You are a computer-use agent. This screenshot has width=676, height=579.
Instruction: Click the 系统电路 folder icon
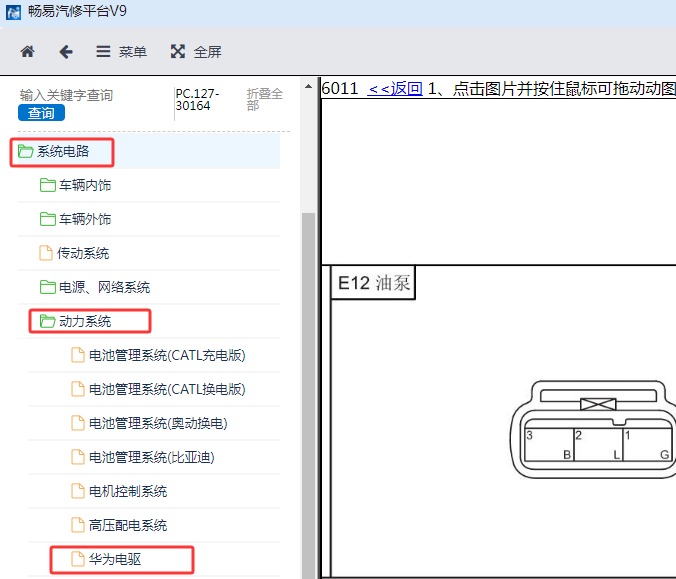[x=25, y=151]
